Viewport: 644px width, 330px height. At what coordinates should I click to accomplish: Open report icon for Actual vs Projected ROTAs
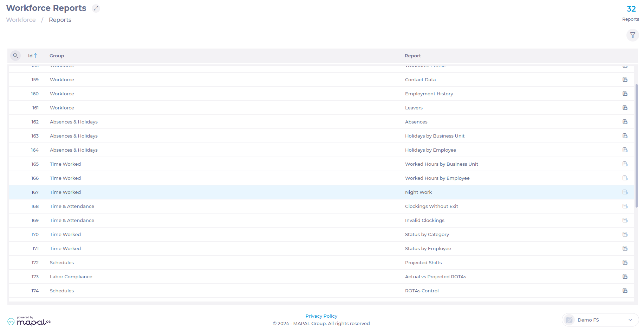coord(625,277)
